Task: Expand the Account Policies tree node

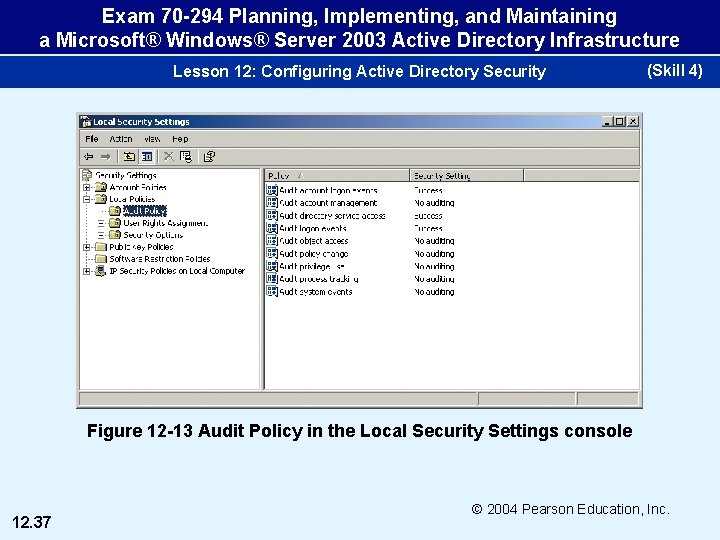Action: (86, 187)
